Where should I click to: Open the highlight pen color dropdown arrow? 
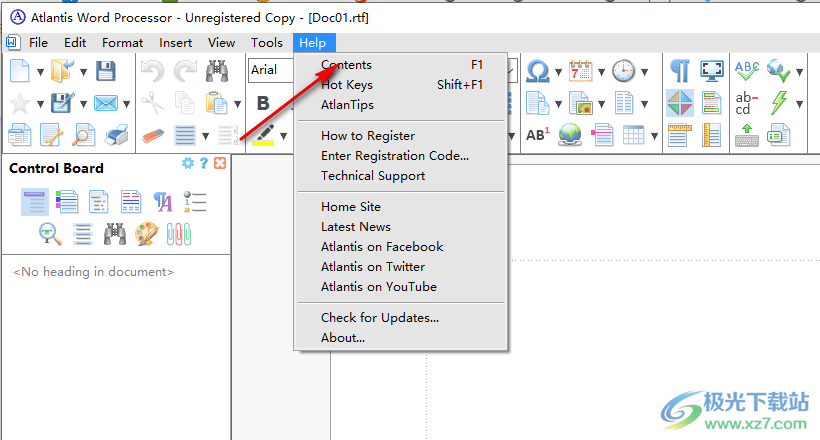pyautogui.click(x=284, y=135)
